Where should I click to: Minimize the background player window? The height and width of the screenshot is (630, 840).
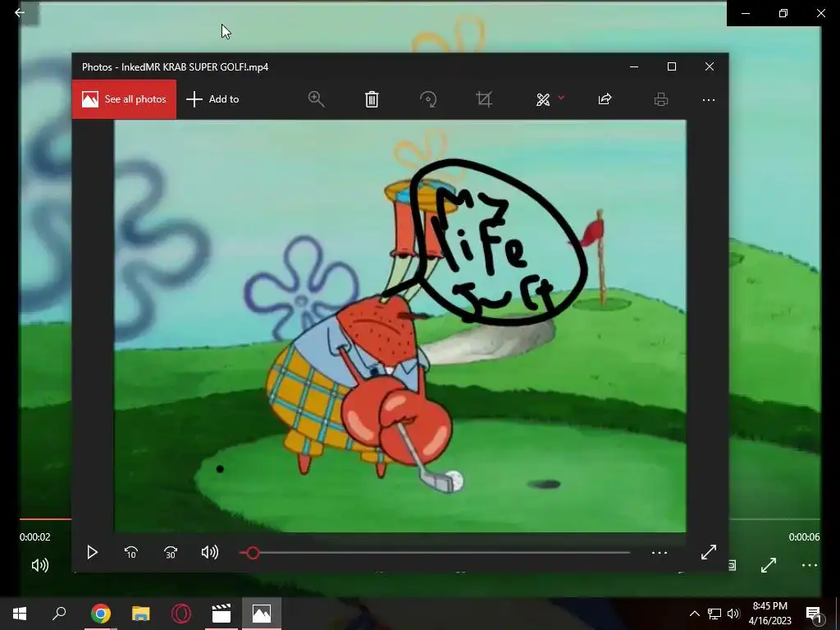click(746, 13)
